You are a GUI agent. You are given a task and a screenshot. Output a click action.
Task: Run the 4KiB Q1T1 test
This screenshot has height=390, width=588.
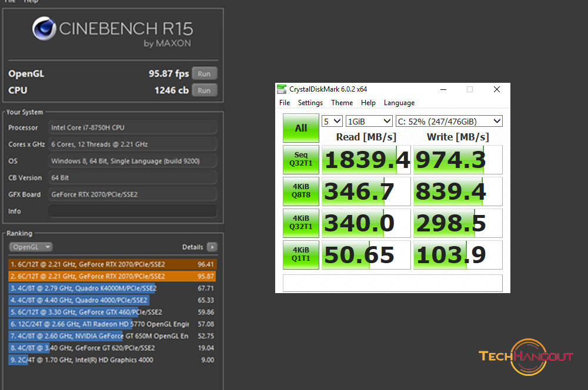pos(300,255)
